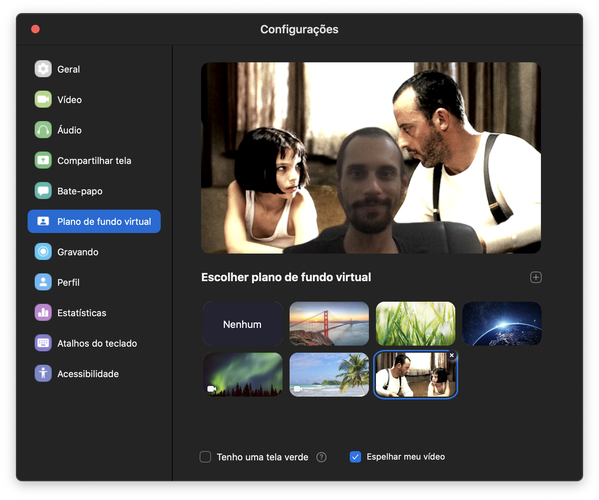This screenshot has height=500, width=599.
Task: Add a new virtual background with plus icon
Action: (x=536, y=277)
